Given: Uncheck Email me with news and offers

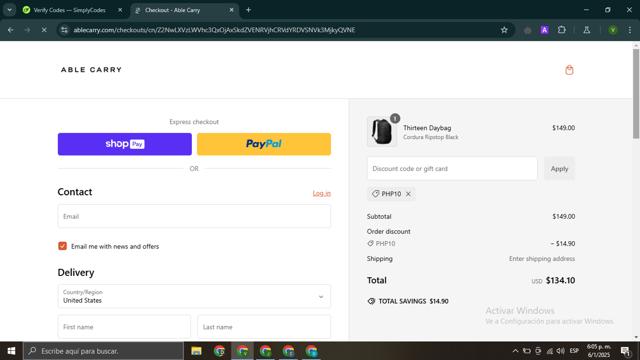Looking at the screenshot, I should (x=62, y=246).
